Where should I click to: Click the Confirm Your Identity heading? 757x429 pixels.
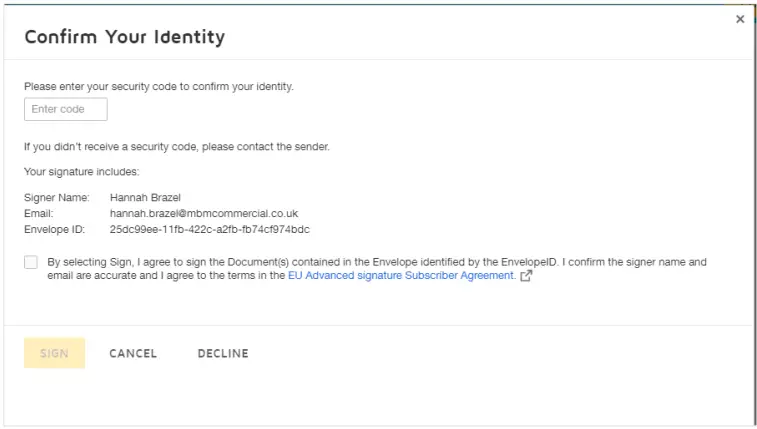124,37
